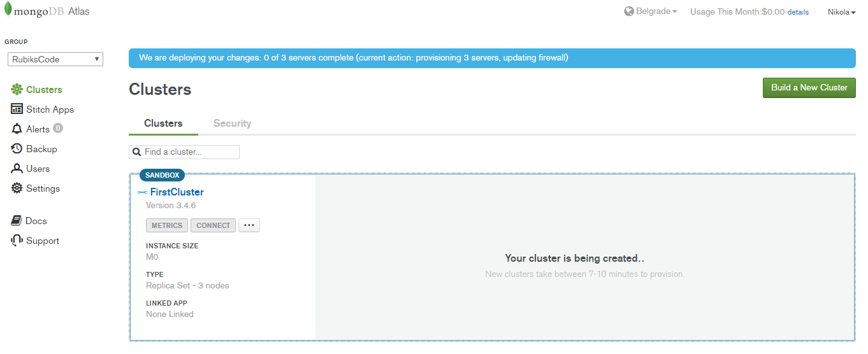Click the CONNECT button
This screenshot has width=868, height=354.
point(213,225)
